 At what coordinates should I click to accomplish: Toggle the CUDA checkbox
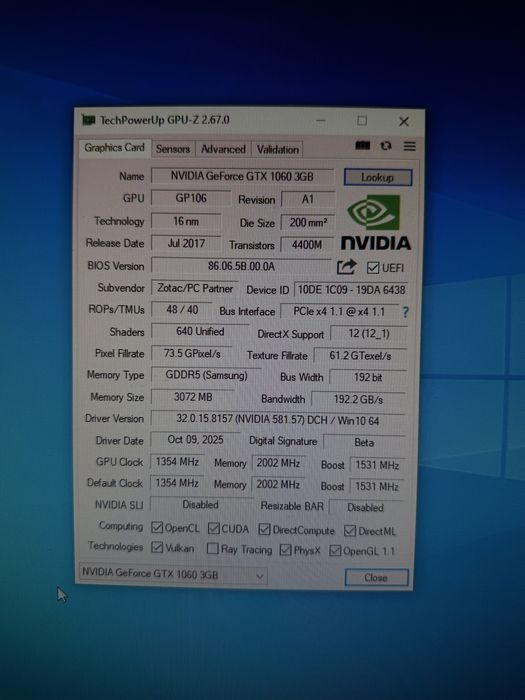(x=214, y=529)
